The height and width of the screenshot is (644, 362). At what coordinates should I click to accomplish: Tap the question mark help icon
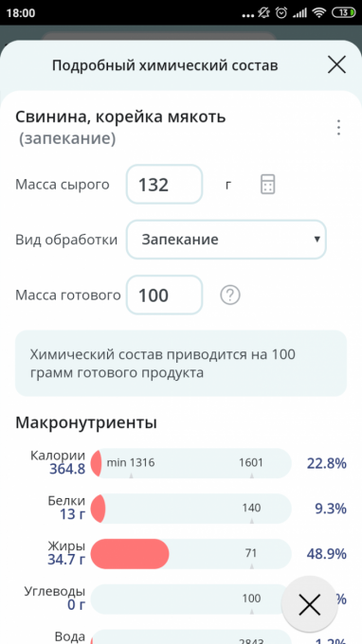(230, 295)
